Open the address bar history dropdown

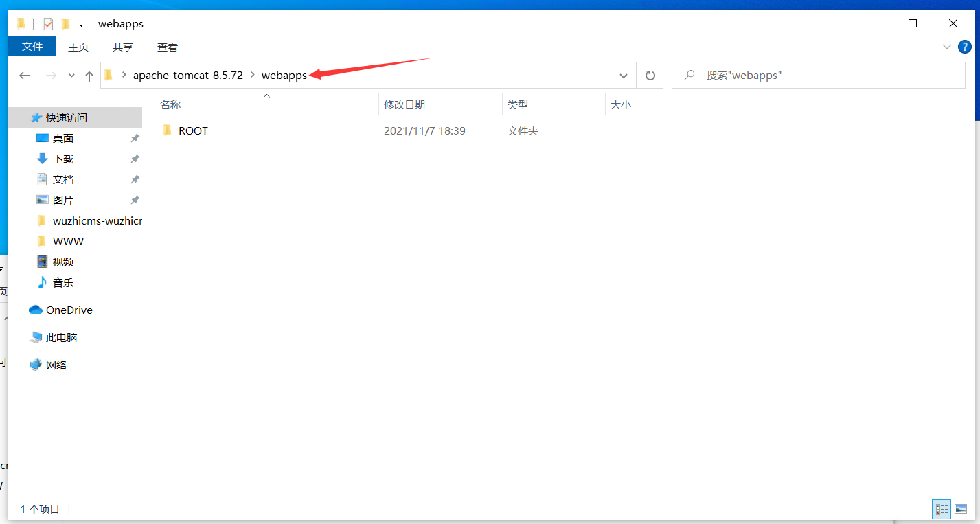click(x=624, y=76)
